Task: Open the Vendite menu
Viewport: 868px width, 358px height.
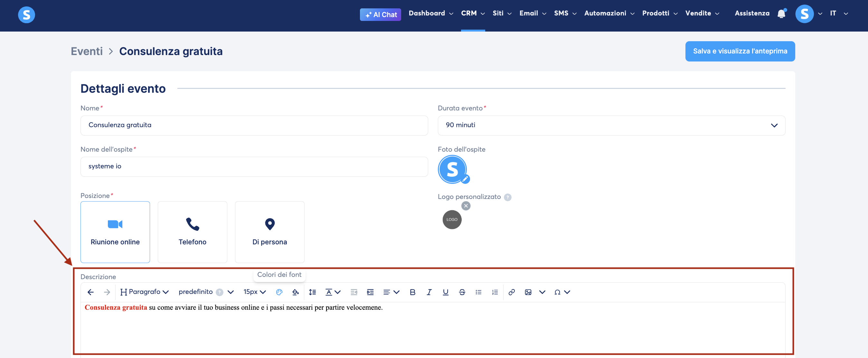Action: point(702,14)
